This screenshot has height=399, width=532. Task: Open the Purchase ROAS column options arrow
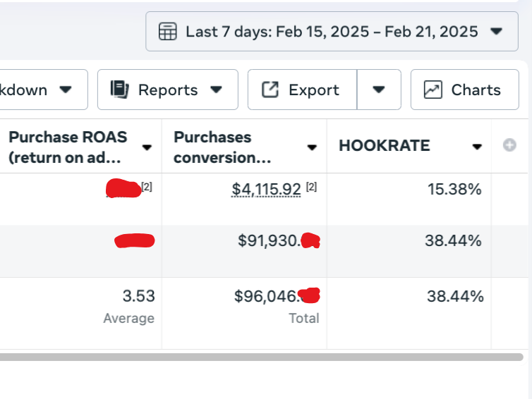pos(147,147)
